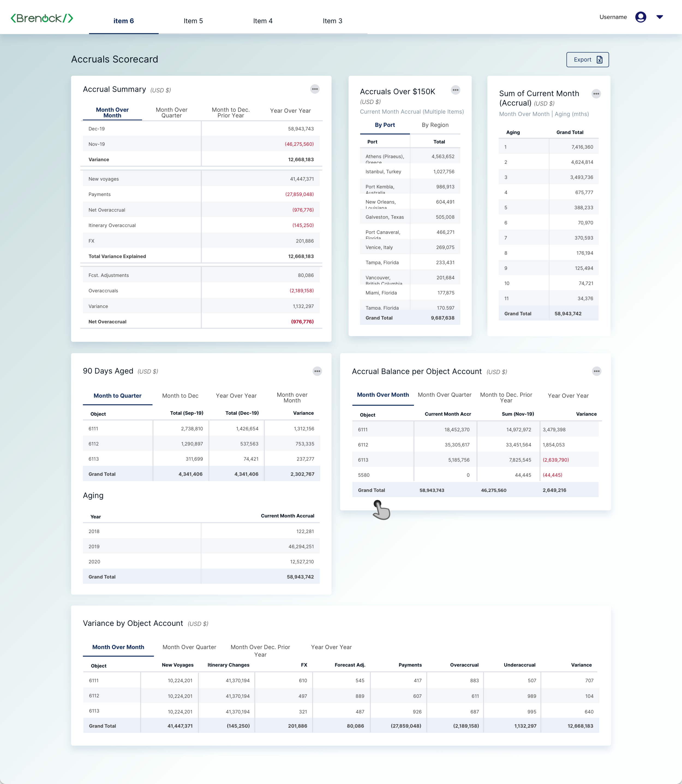Switch to the Item 3 tab

pyautogui.click(x=333, y=21)
